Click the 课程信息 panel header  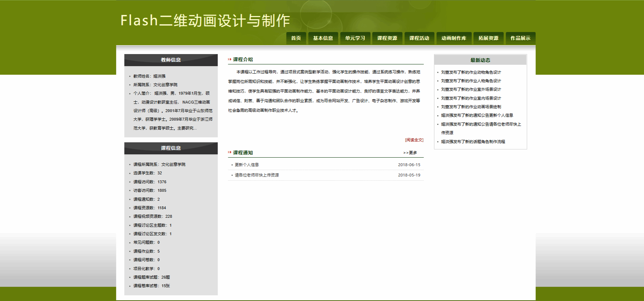171,148
